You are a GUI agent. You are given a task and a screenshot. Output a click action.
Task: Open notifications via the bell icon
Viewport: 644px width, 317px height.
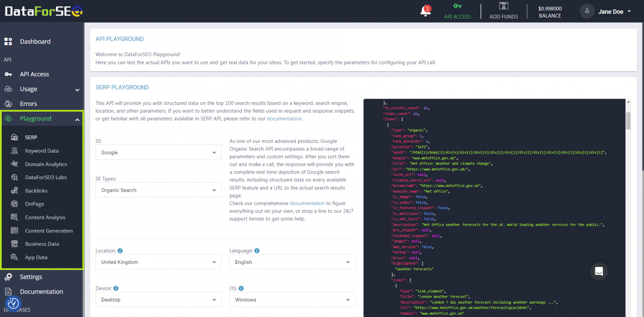pyautogui.click(x=425, y=11)
